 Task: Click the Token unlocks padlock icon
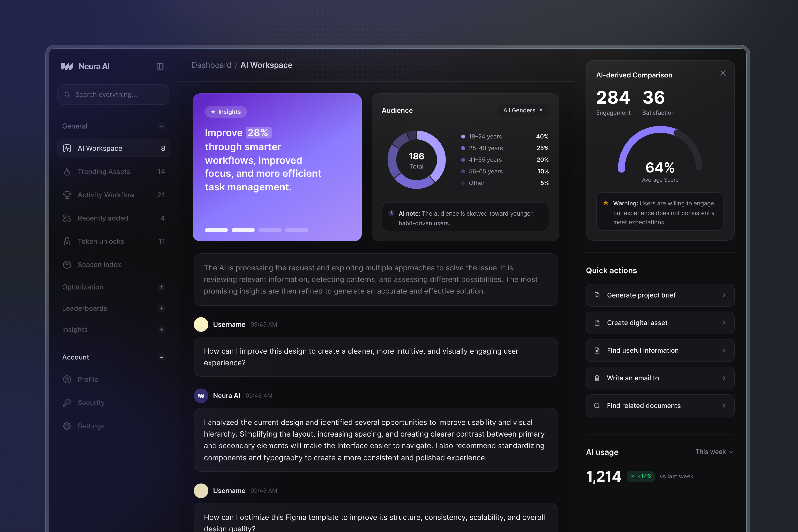pyautogui.click(x=67, y=241)
